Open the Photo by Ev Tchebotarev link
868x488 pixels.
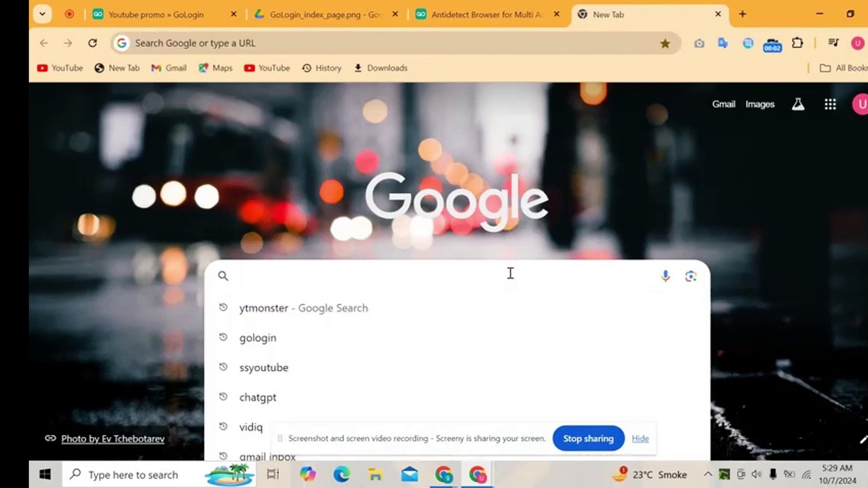click(x=113, y=439)
